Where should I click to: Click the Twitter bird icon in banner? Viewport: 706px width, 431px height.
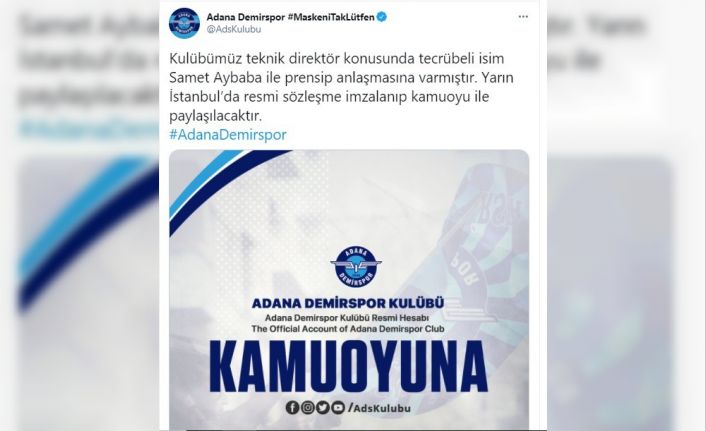(322, 408)
